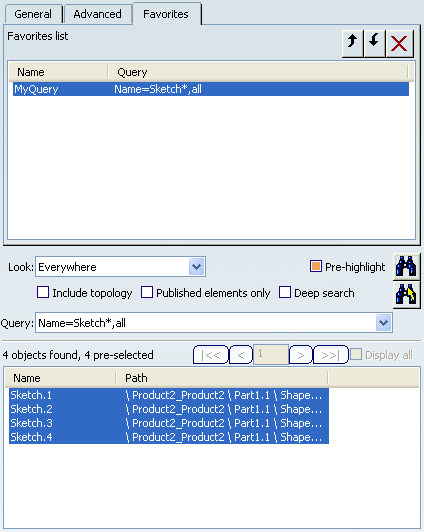Open the Look dropdown list
The image size is (424, 532).
click(x=196, y=267)
